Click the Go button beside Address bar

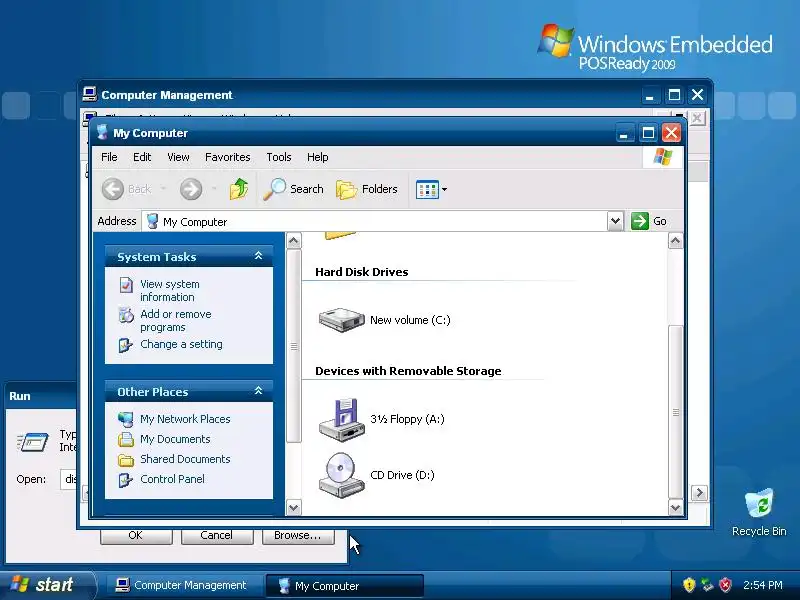coord(649,221)
